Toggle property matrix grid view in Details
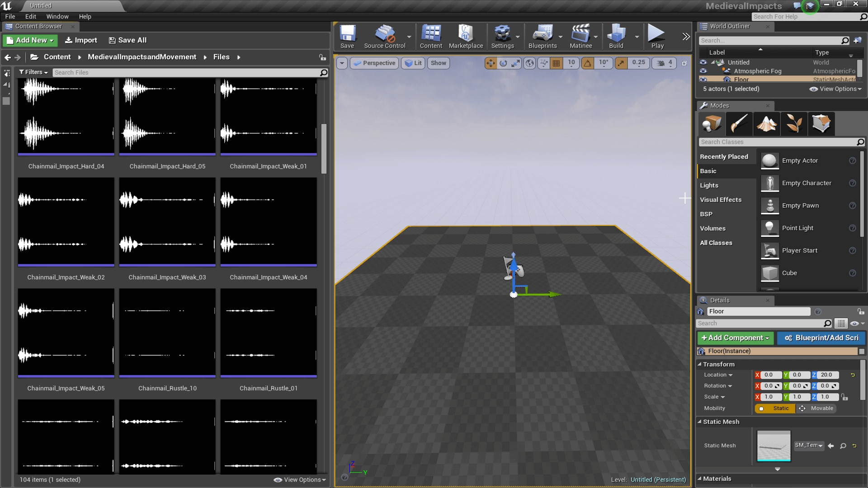 (841, 324)
